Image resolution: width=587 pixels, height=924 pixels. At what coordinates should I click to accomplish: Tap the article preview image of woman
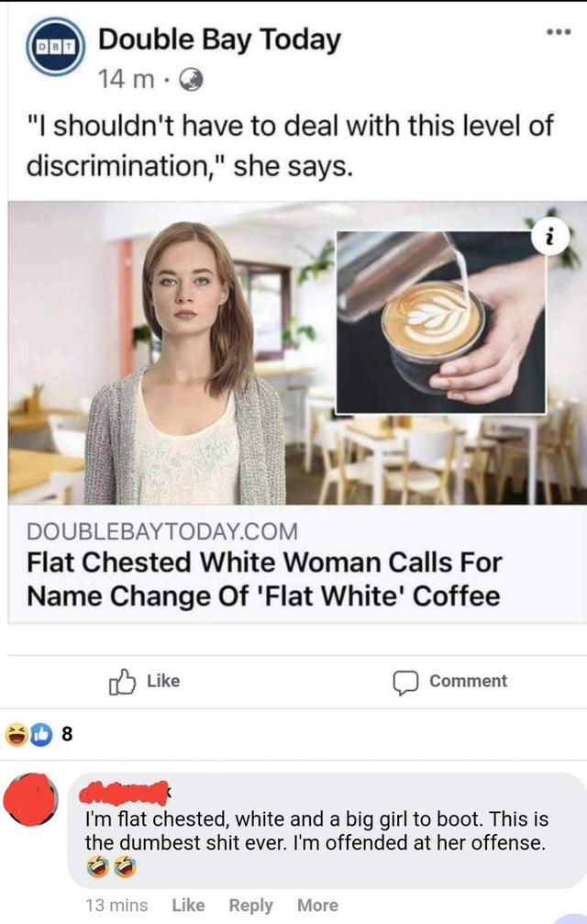[297, 353]
